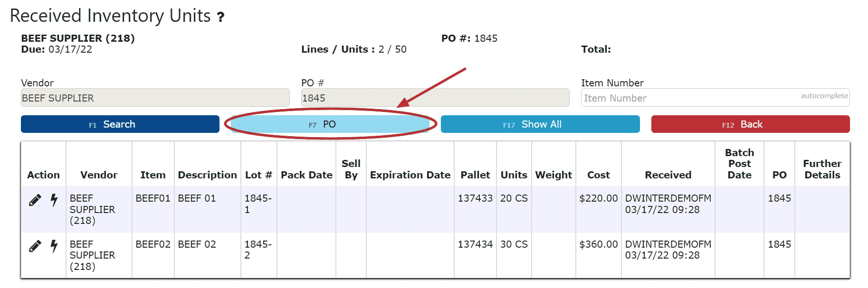
Task: Click the red F12 Back button
Action: pyautogui.click(x=750, y=124)
